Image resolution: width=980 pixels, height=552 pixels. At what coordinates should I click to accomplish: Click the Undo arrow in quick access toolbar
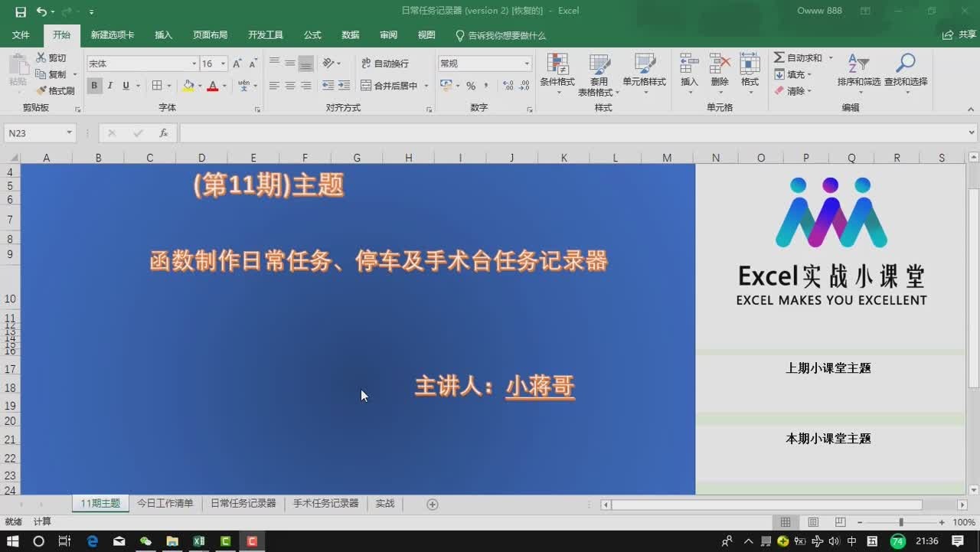click(41, 11)
